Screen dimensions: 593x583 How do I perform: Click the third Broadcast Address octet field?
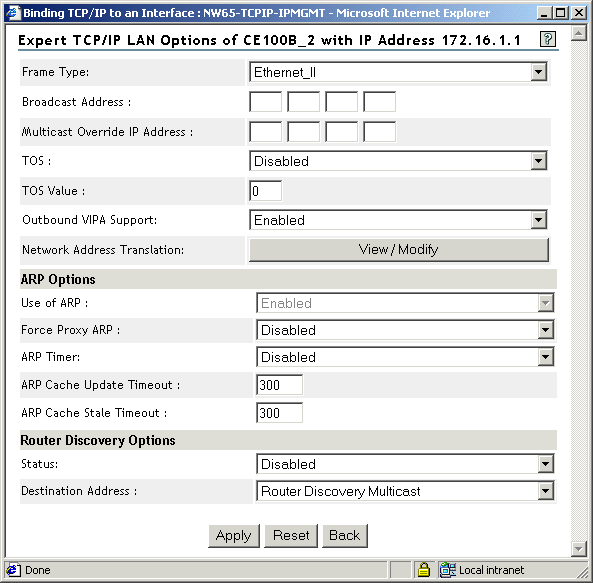342,101
